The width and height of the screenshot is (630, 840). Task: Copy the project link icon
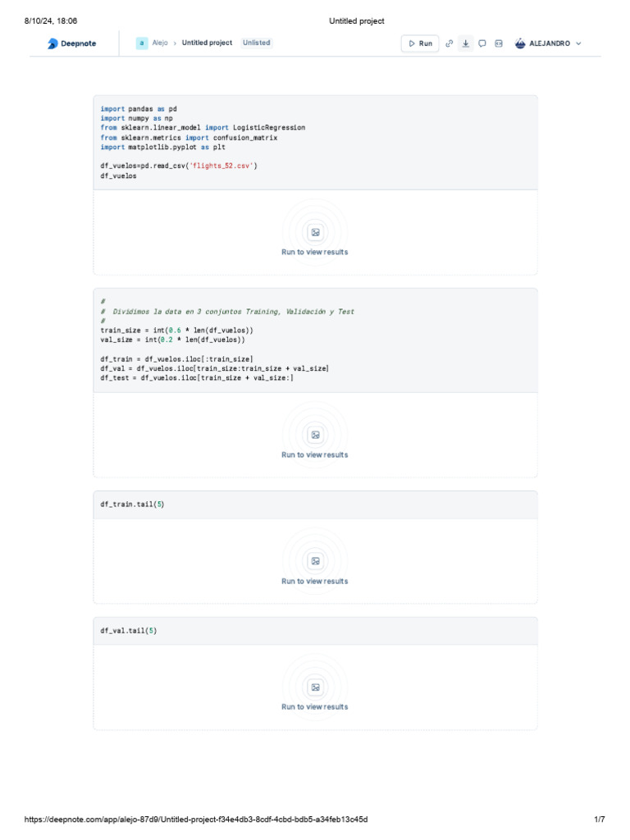click(x=450, y=43)
